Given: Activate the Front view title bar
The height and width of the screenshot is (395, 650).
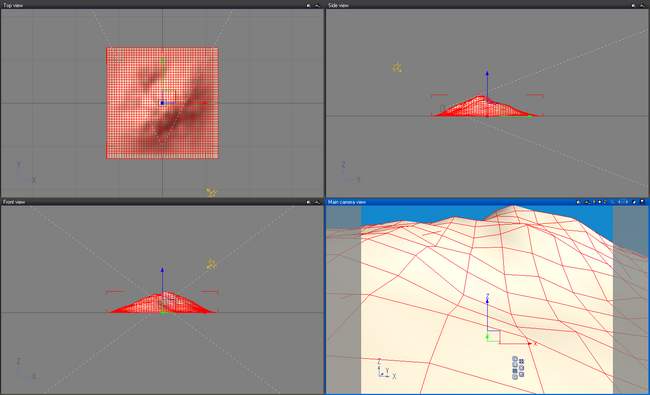Looking at the screenshot, I should 162,202.
